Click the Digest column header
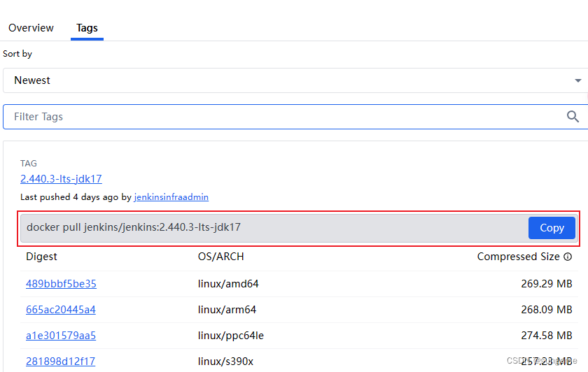Image resolution: width=588 pixels, height=372 pixels. (x=41, y=257)
